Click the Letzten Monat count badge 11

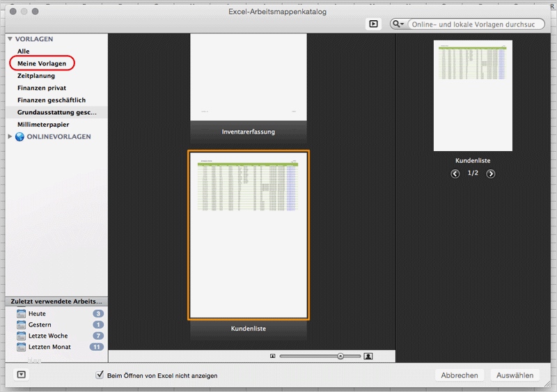click(96, 347)
